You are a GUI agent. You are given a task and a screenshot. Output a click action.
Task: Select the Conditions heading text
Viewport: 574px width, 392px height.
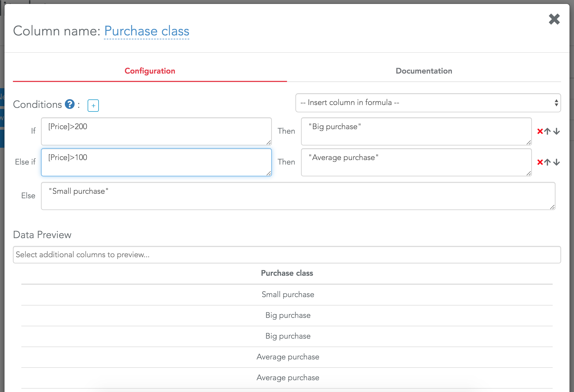[37, 104]
